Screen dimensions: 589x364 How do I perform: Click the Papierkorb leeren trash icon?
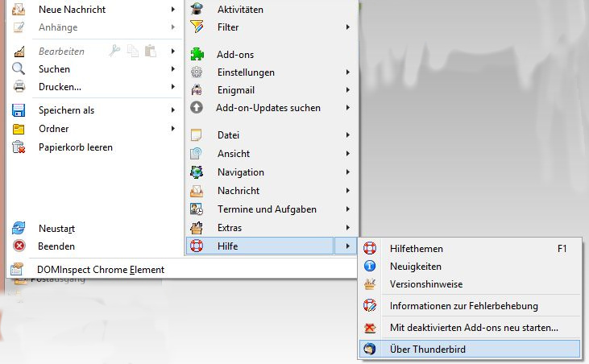pos(19,147)
